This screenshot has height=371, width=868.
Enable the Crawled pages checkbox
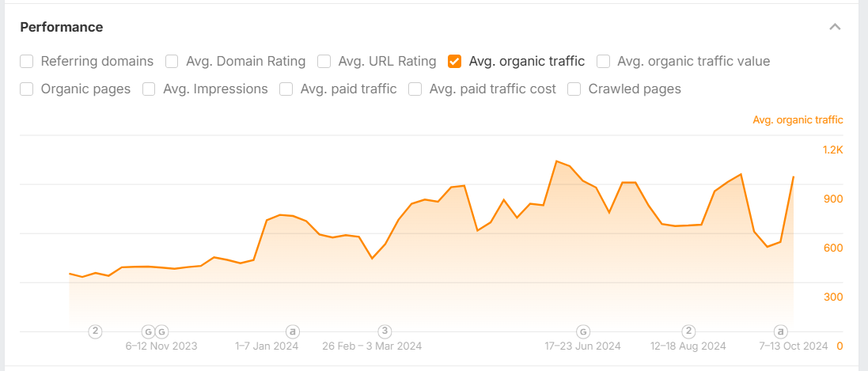pyautogui.click(x=574, y=89)
